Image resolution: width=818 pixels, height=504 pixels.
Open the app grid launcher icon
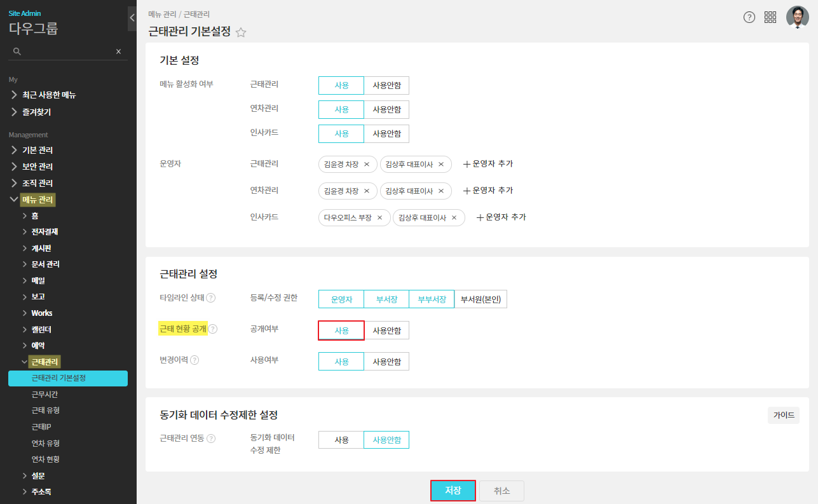pyautogui.click(x=770, y=17)
